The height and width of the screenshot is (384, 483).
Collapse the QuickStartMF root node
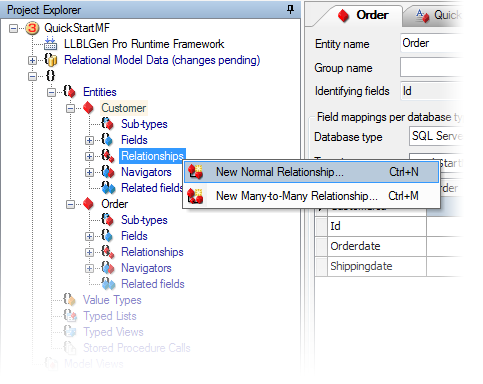coord(13,28)
